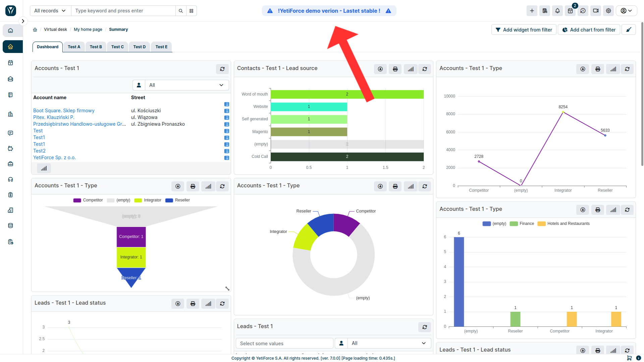Open the All records module dropdown
The image size is (644, 362).
50,11
